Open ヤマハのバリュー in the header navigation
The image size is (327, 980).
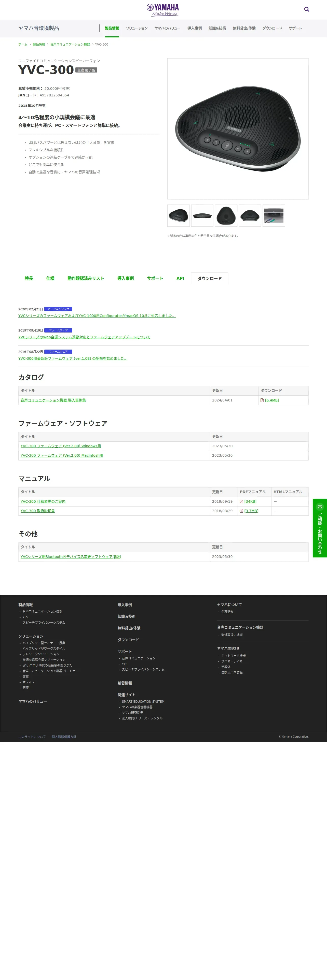point(168,28)
